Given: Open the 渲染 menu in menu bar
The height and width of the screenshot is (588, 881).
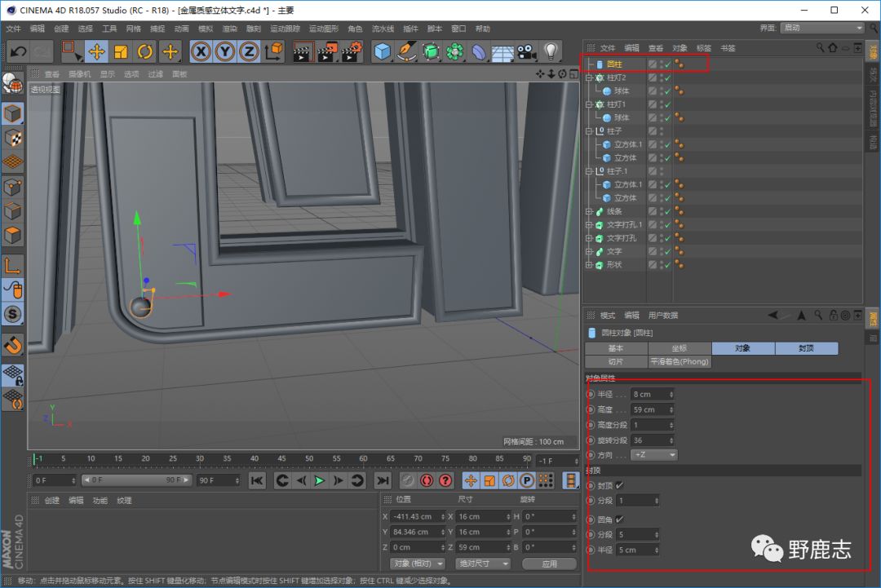Looking at the screenshot, I should (x=229, y=29).
